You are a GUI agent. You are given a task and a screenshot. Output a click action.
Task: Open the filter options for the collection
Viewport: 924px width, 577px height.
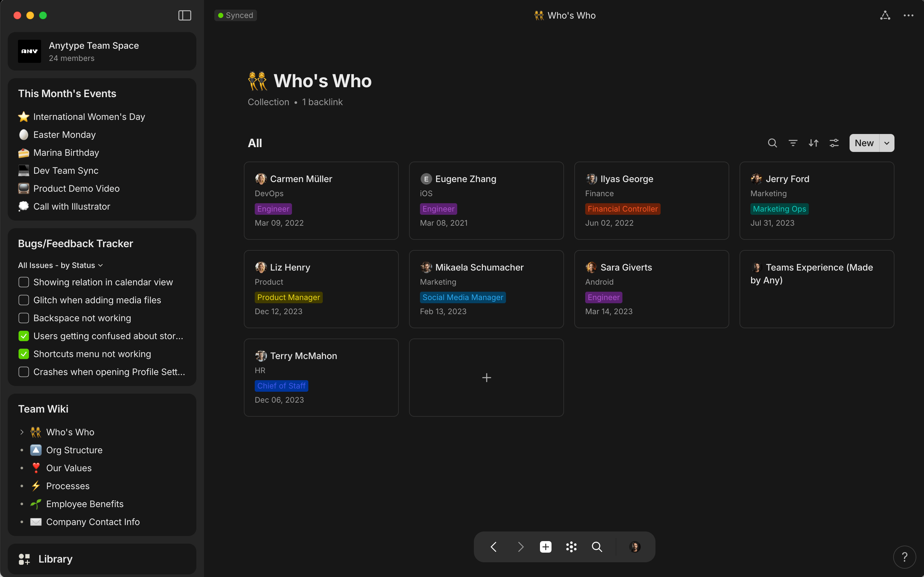pos(793,143)
